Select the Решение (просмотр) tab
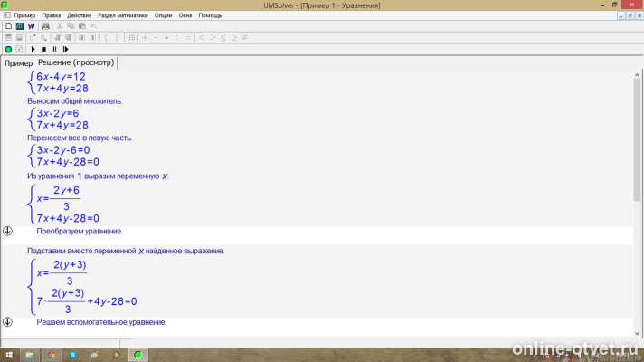 click(76, 62)
